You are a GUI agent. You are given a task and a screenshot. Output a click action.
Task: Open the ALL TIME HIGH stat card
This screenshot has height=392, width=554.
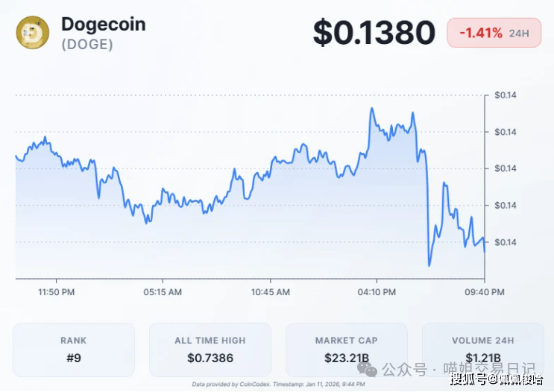coord(210,350)
